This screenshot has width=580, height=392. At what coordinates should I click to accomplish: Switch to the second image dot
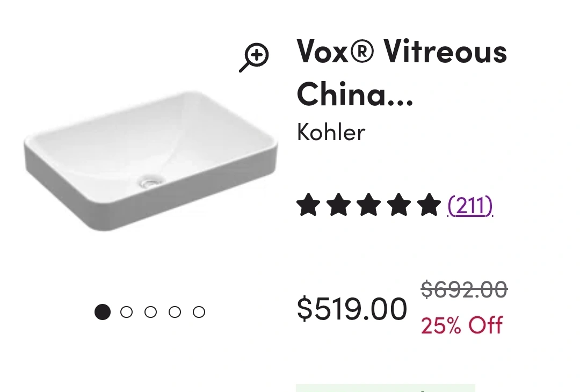(127, 312)
